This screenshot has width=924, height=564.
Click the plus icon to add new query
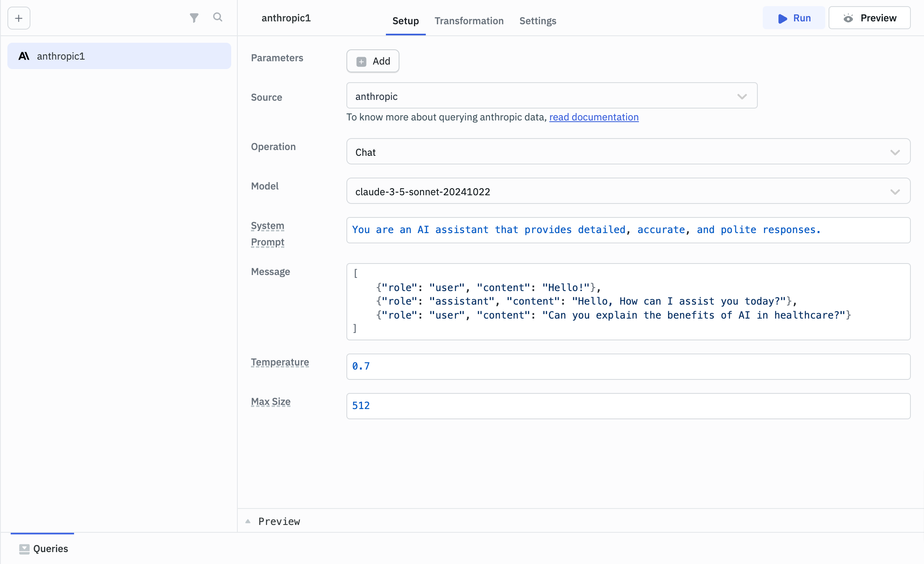19,18
